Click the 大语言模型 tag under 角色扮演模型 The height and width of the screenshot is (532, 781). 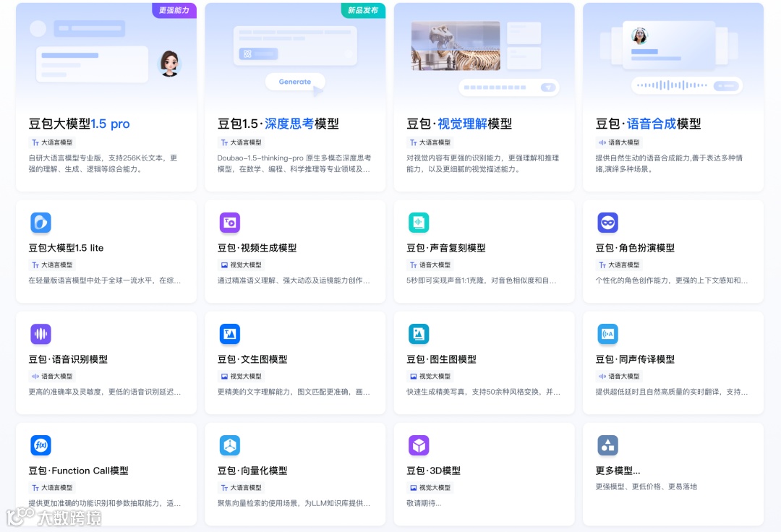[x=619, y=265]
